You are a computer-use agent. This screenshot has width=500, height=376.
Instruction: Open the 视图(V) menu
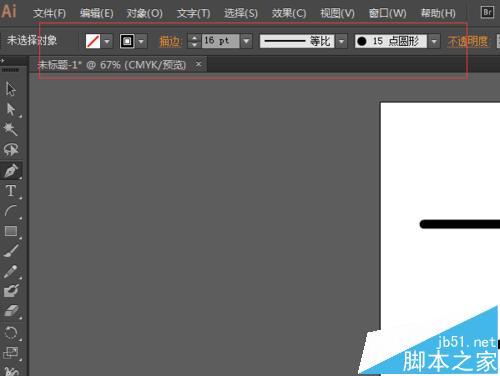(337, 13)
